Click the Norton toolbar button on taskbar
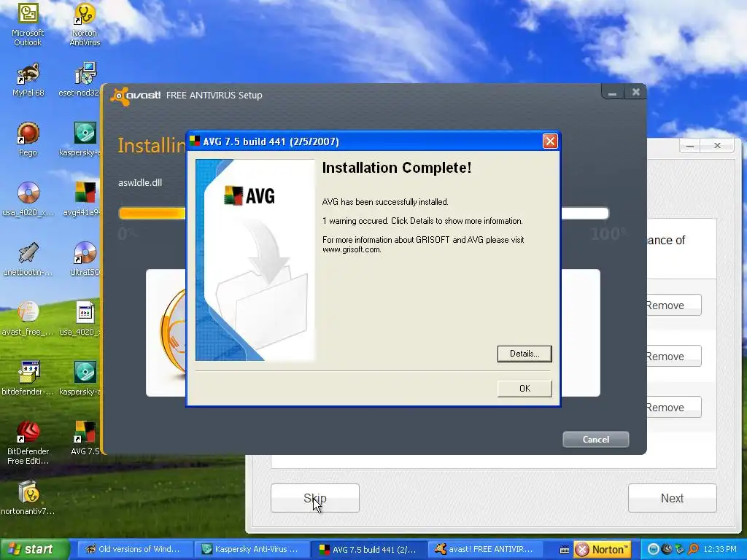This screenshot has width=747, height=560. (602, 550)
